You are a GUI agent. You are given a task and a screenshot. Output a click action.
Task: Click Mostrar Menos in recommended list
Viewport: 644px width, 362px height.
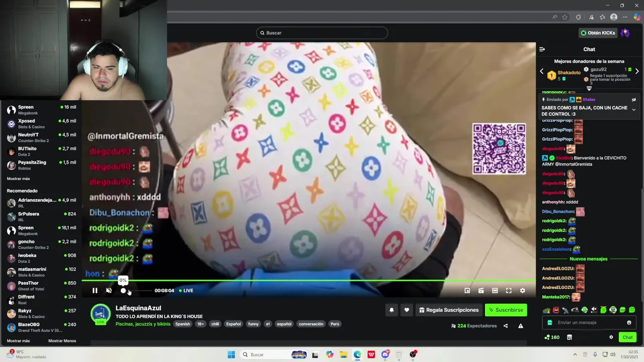[62, 341]
